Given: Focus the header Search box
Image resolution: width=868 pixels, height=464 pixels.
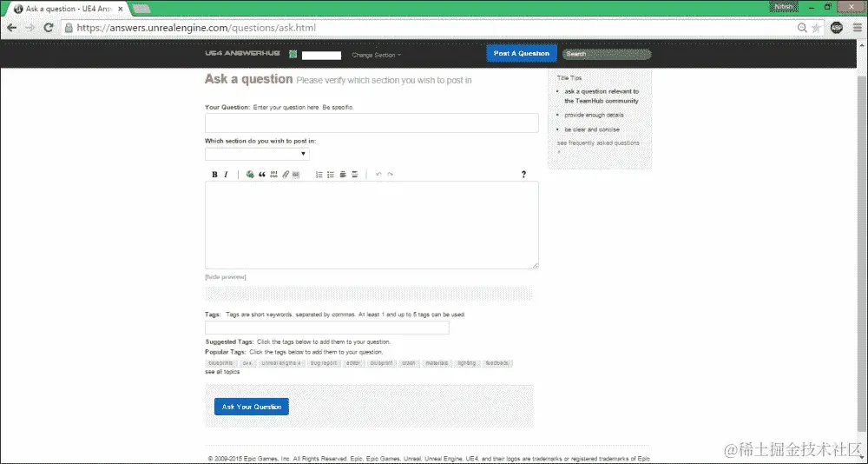Looking at the screenshot, I should 607,54.
